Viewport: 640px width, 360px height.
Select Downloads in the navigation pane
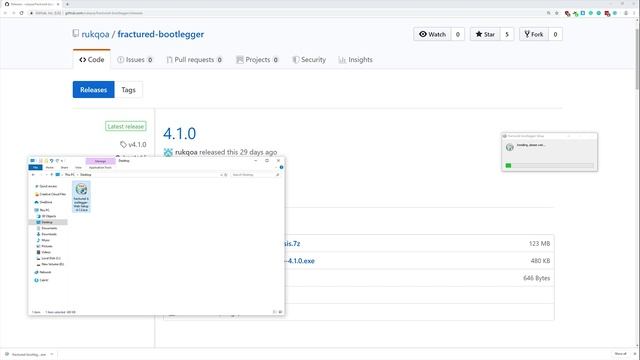click(47, 234)
